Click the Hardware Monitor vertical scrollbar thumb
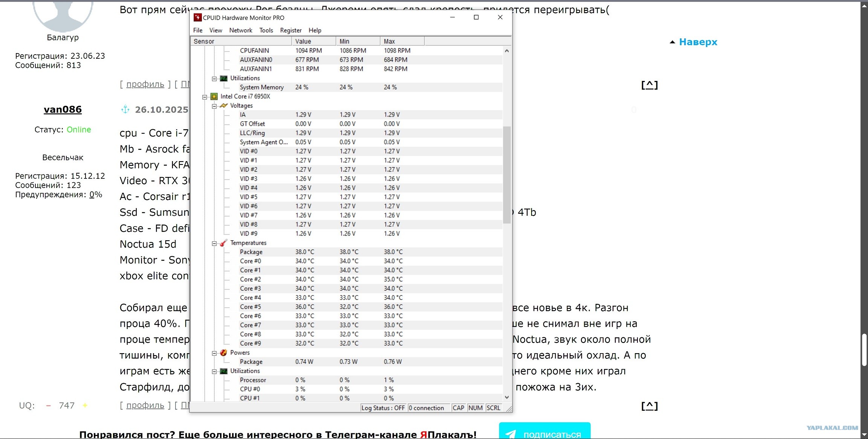 point(507,175)
